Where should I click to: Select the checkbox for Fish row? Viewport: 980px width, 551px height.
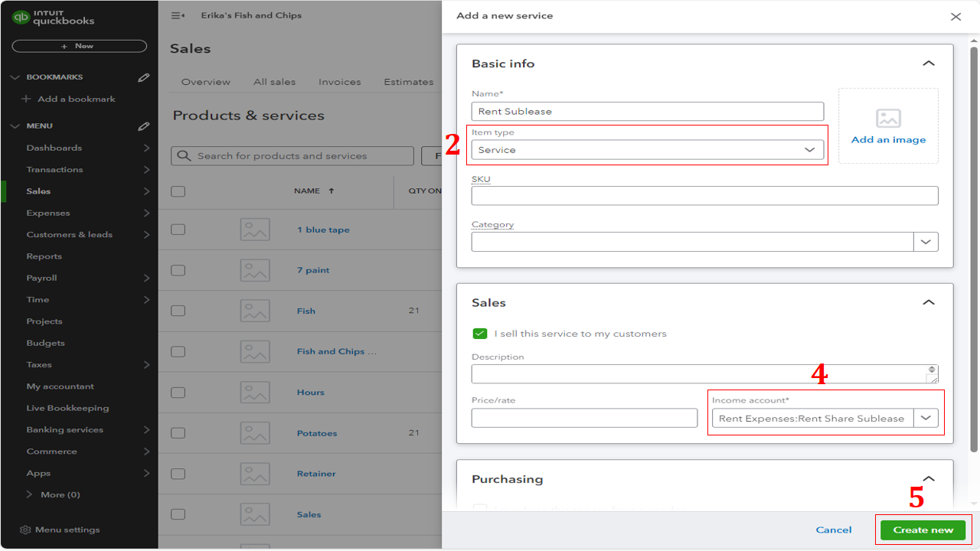coord(178,311)
